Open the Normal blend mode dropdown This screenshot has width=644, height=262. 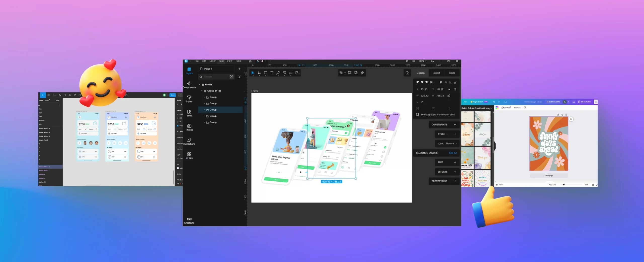tap(452, 144)
